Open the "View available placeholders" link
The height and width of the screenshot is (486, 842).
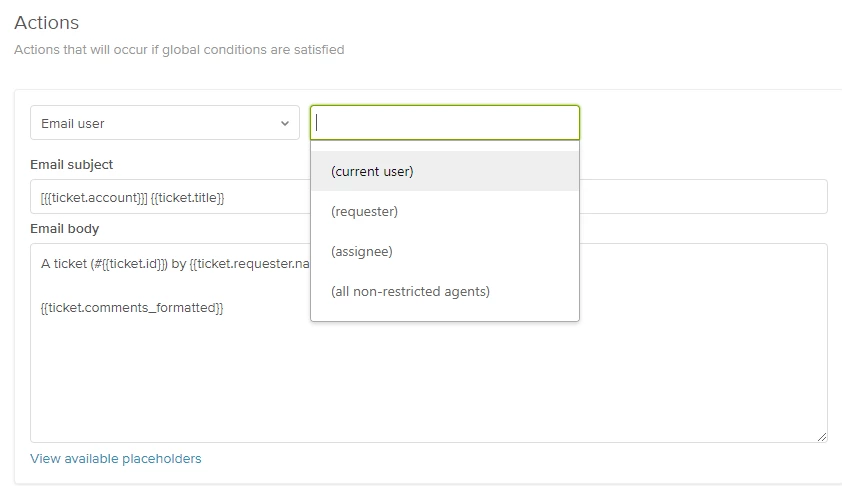[x=116, y=459]
